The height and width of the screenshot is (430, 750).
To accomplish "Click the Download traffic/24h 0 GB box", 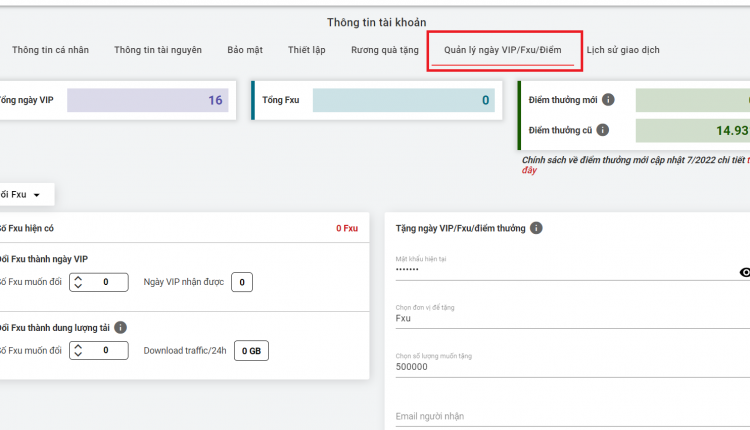I will (251, 351).
